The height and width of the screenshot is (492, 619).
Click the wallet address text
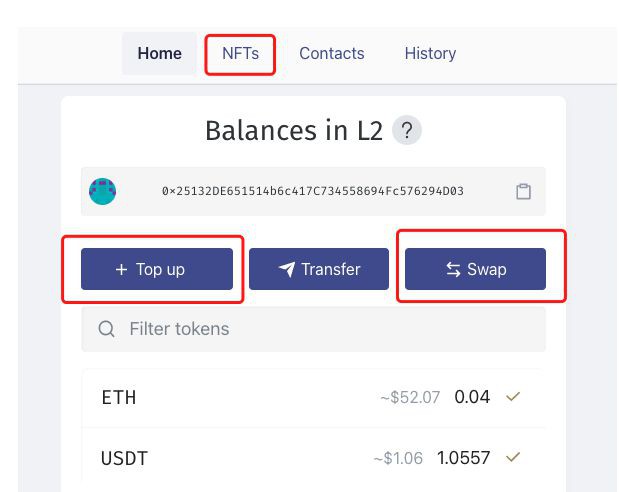(x=313, y=192)
